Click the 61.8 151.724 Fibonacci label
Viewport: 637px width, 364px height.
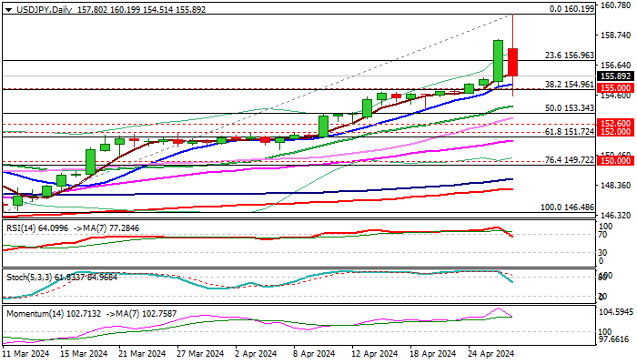[x=570, y=132]
